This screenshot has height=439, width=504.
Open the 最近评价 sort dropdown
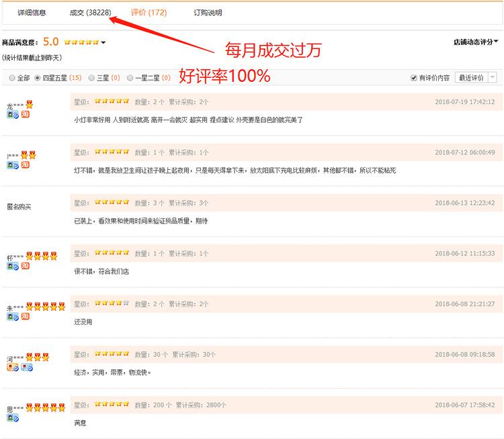click(x=476, y=78)
